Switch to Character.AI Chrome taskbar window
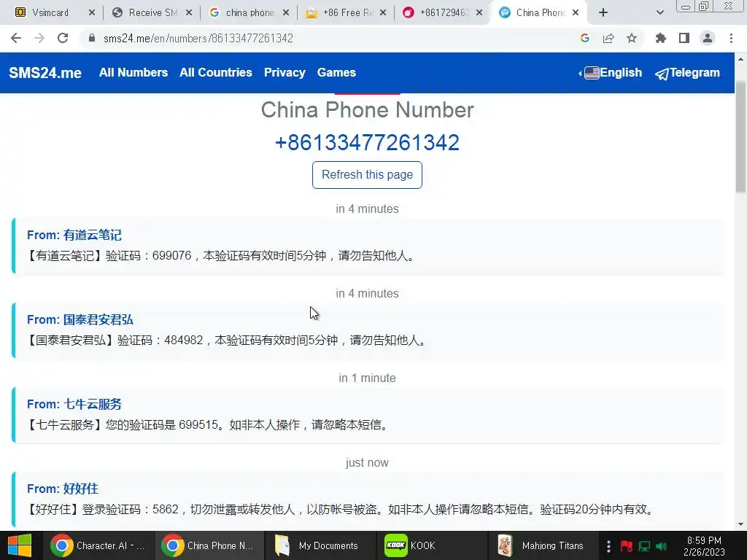 (98, 545)
